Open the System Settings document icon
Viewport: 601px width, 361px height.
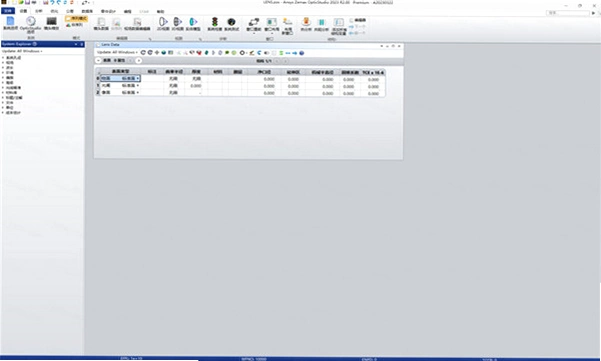[10, 23]
